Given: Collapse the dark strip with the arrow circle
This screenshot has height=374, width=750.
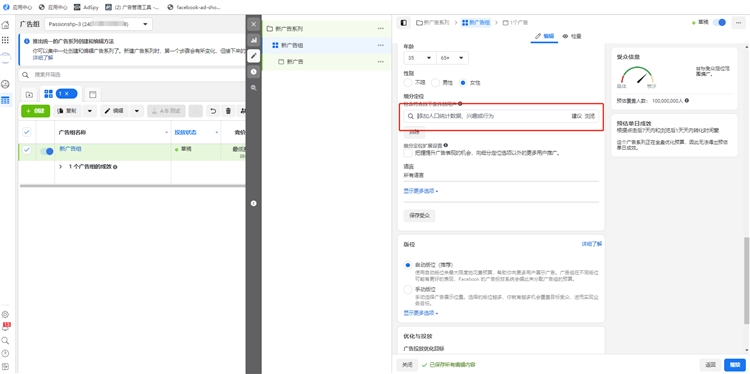Looking at the screenshot, I should (254, 203).
